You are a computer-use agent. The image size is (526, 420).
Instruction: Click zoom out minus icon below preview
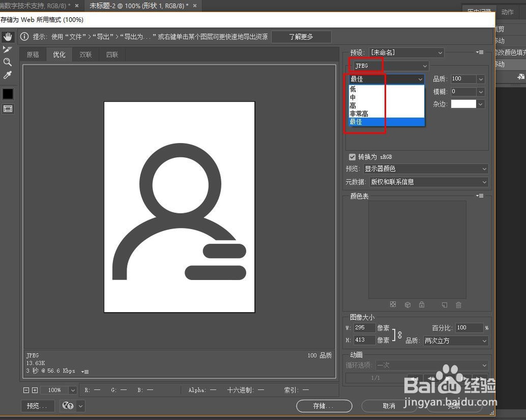(26, 390)
